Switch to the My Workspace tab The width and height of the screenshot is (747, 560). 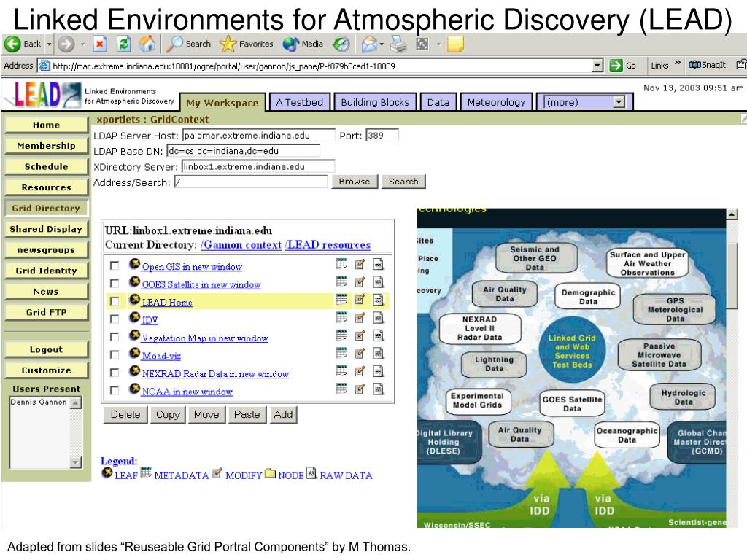(222, 103)
